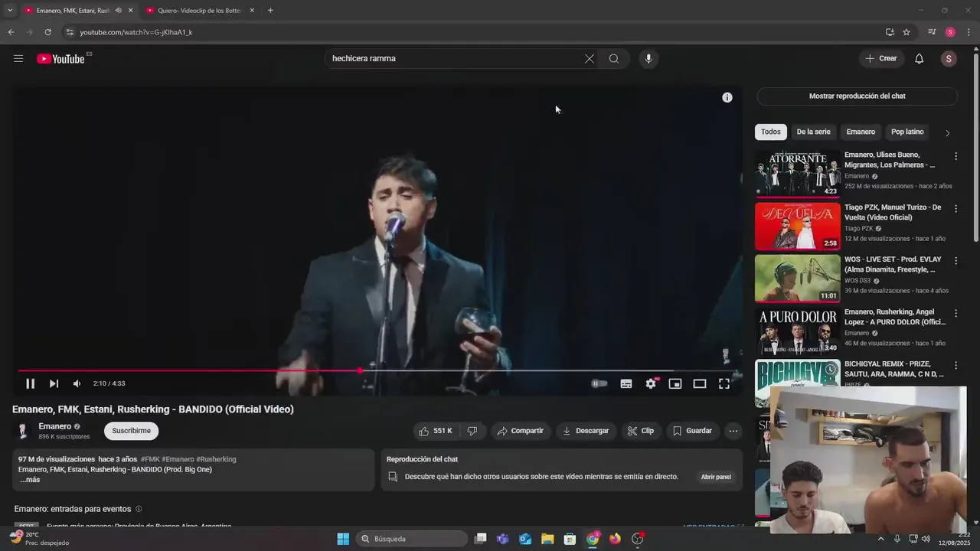Switch to theater mode

[700, 383]
